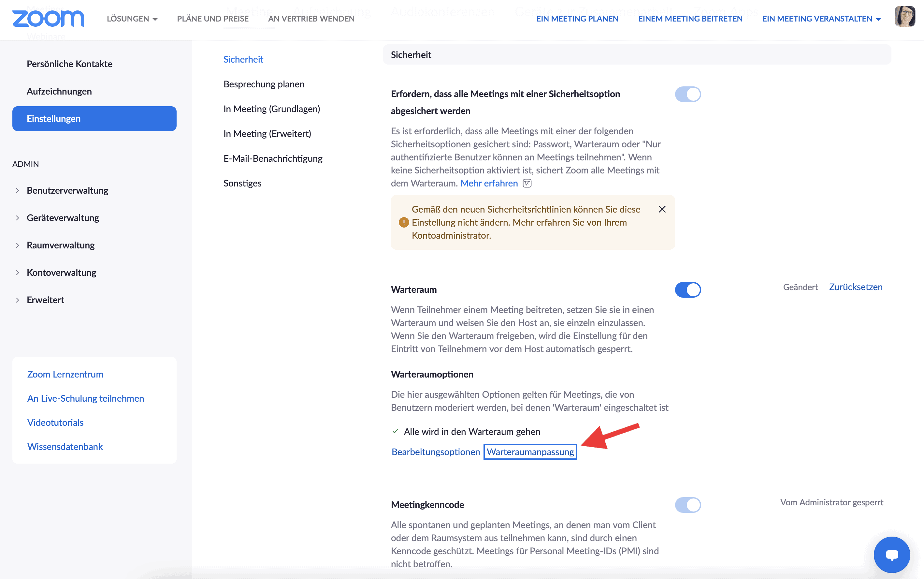Jump to In Meeting (Grundlagen) settings
The width and height of the screenshot is (924, 579).
(272, 109)
